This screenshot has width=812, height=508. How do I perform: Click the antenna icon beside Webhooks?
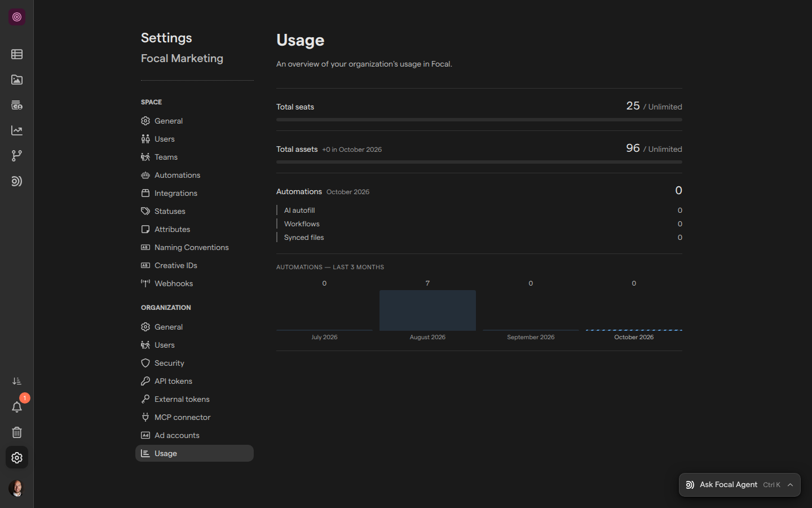point(145,283)
